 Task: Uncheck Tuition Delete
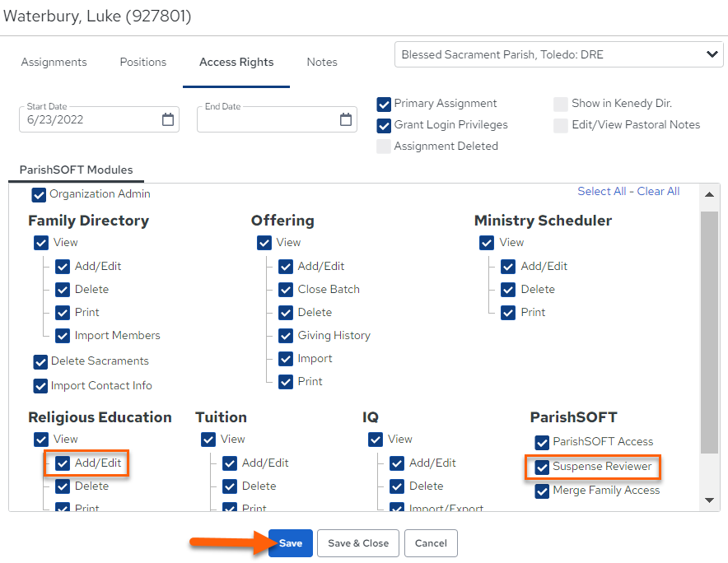pos(230,486)
